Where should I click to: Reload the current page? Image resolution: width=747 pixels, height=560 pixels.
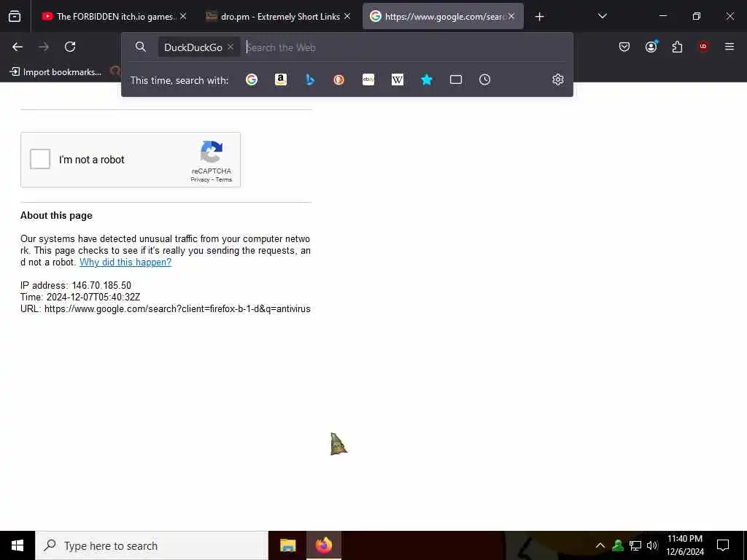[x=70, y=47]
